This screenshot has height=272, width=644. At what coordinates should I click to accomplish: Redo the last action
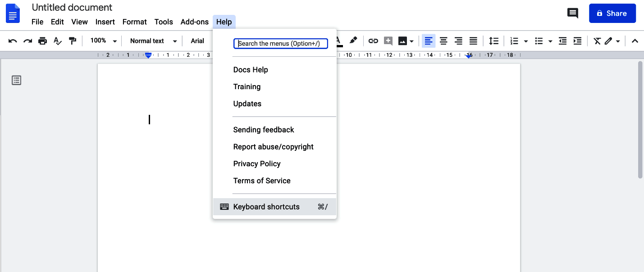27,41
